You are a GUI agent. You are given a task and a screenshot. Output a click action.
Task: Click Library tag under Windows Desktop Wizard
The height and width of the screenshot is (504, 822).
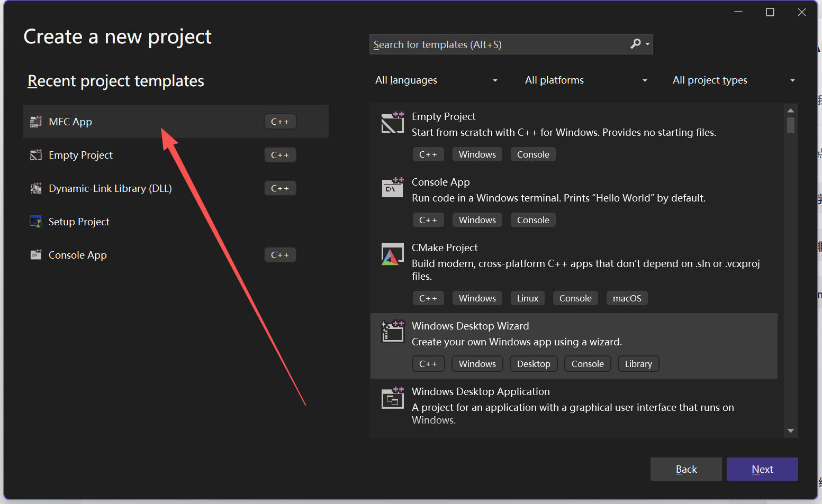(x=638, y=364)
